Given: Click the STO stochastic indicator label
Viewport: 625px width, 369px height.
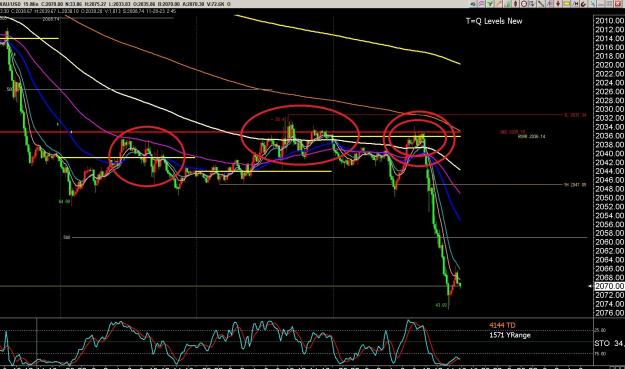Looking at the screenshot, I should point(602,343).
